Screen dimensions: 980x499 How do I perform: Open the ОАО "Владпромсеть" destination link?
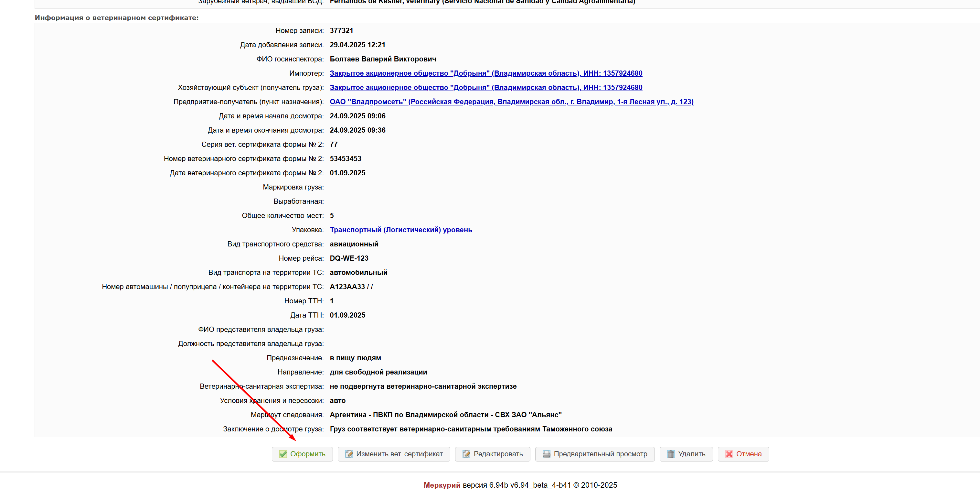511,102
